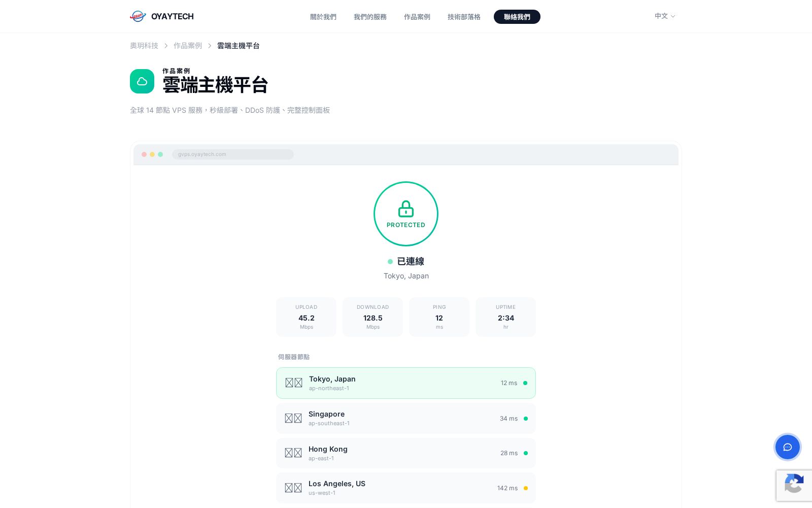Select the Hong Kong server node

click(406, 453)
